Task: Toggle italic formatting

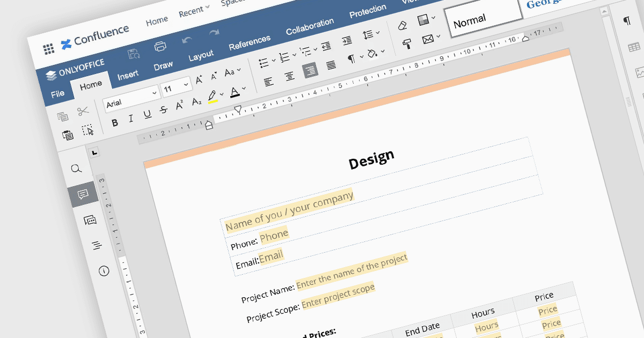Action: [x=131, y=119]
